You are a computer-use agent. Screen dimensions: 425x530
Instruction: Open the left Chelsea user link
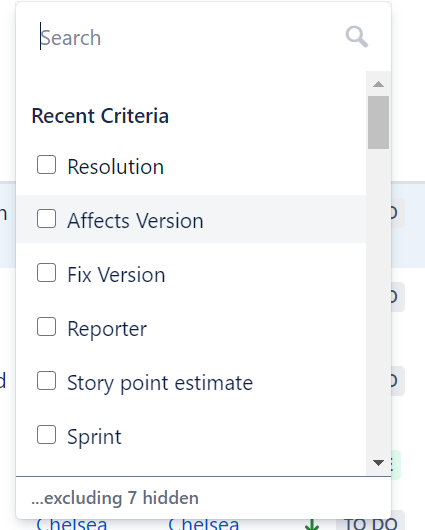(x=72, y=524)
